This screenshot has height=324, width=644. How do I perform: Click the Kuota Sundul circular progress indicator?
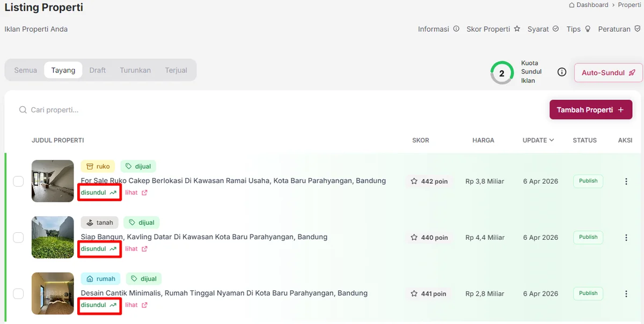(502, 73)
